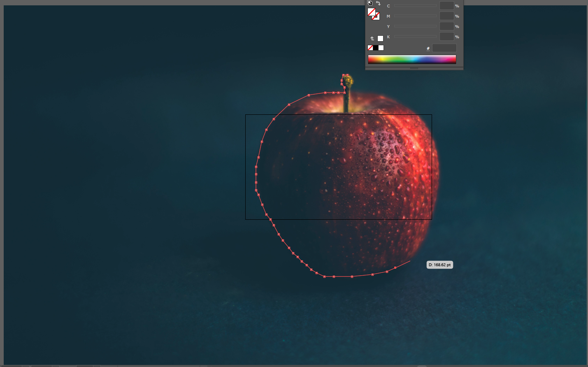The image size is (588, 367).
Task: Click the last path anchor at the apple's lower right
Action: tap(395, 267)
